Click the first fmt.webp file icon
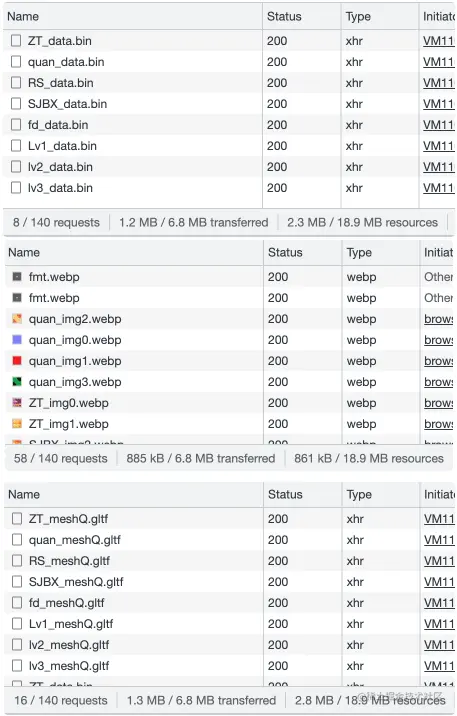The height and width of the screenshot is (716, 457). 17,277
